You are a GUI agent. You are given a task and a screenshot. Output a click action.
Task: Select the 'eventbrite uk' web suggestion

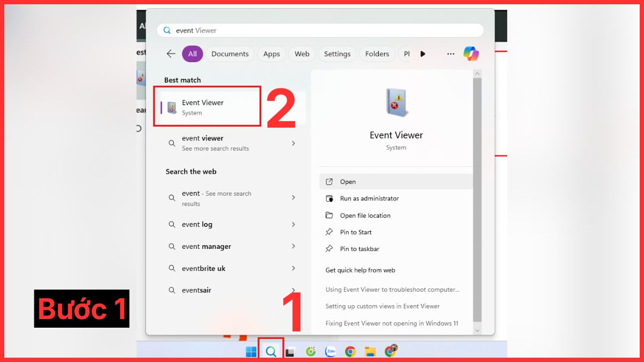coord(233,268)
